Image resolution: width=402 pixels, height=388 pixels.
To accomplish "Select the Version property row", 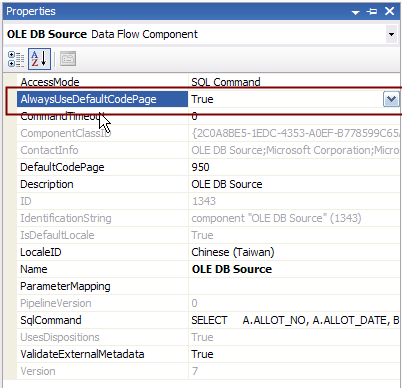I will point(208,371).
